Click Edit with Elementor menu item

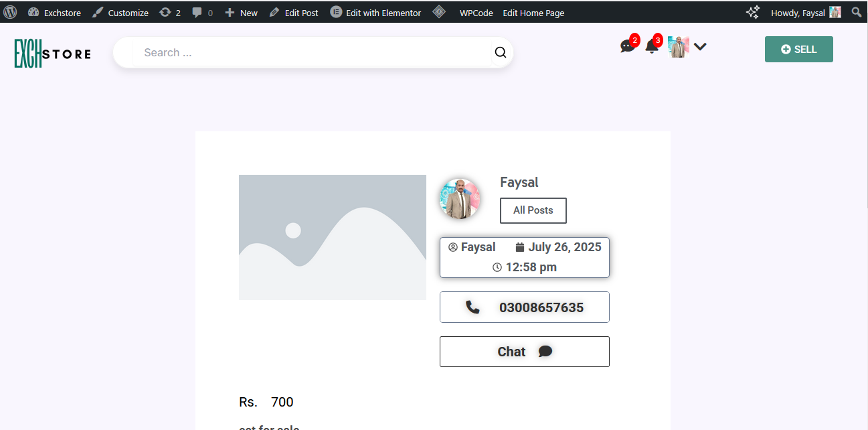pos(375,13)
